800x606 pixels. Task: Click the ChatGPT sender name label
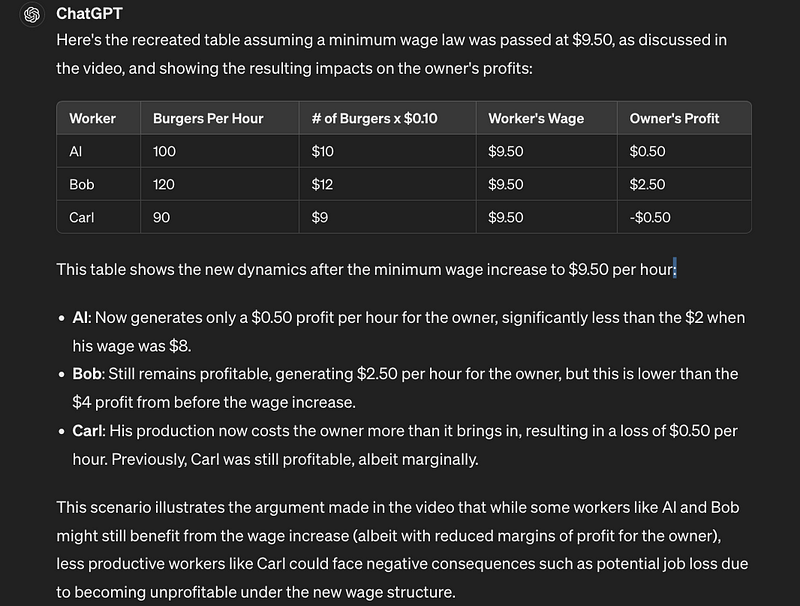tap(90, 14)
